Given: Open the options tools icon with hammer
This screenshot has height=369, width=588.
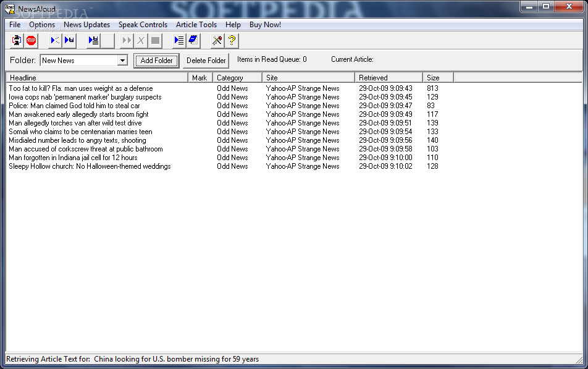Looking at the screenshot, I should (x=217, y=40).
